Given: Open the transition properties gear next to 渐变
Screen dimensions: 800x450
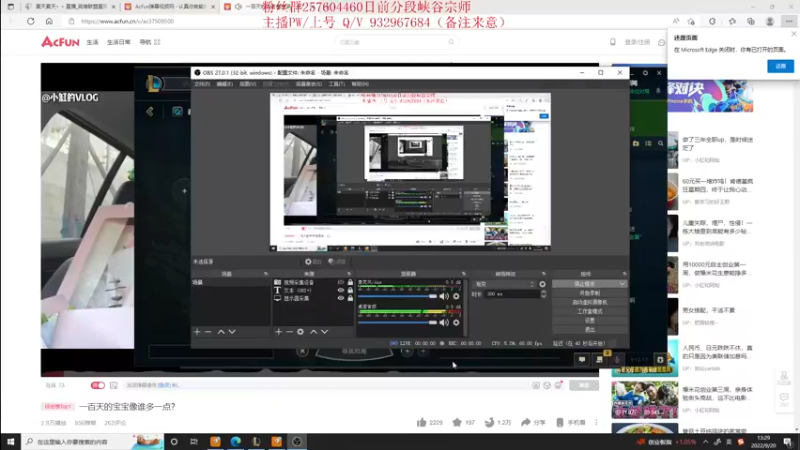Looking at the screenshot, I should pos(542,284).
